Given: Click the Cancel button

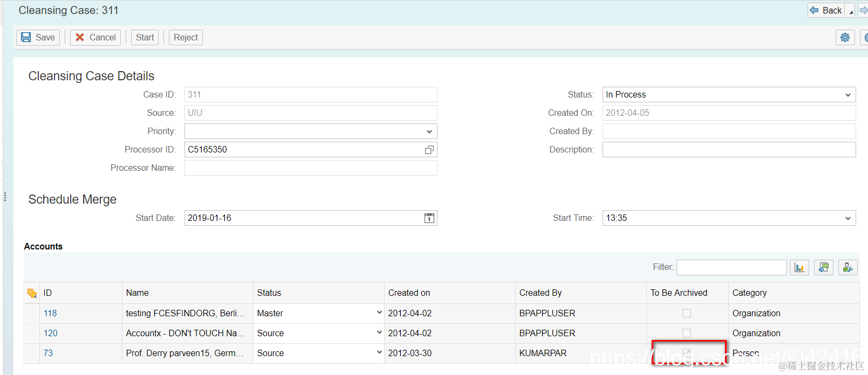Looking at the screenshot, I should 95,37.
